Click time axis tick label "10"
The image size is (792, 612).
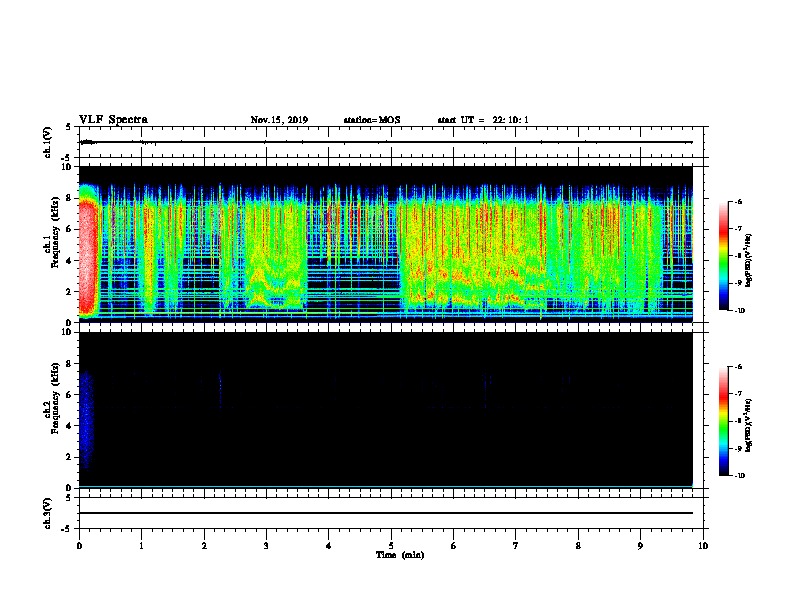[x=703, y=546]
